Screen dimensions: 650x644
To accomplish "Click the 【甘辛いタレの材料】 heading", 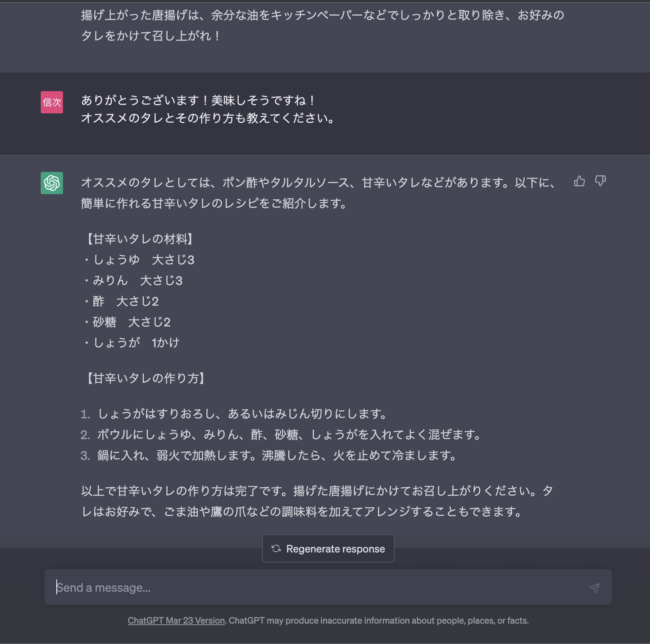I will click(139, 239).
